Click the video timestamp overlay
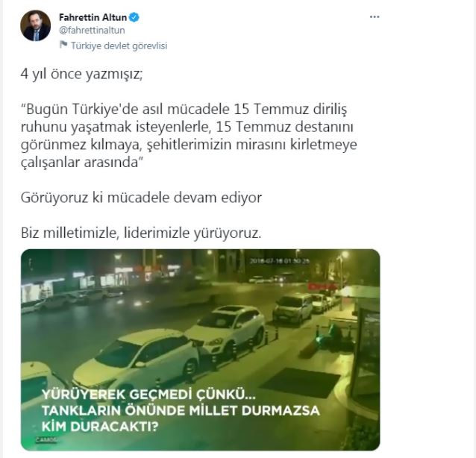The height and width of the screenshot is (458, 476). pyautogui.click(x=280, y=261)
